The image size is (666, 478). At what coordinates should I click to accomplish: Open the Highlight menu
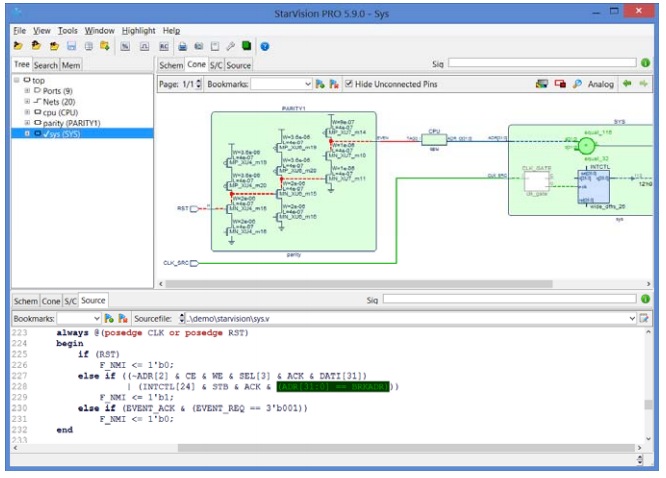tap(138, 31)
